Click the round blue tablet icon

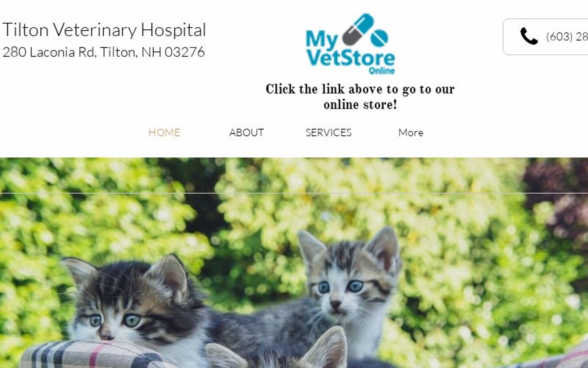[x=379, y=38]
